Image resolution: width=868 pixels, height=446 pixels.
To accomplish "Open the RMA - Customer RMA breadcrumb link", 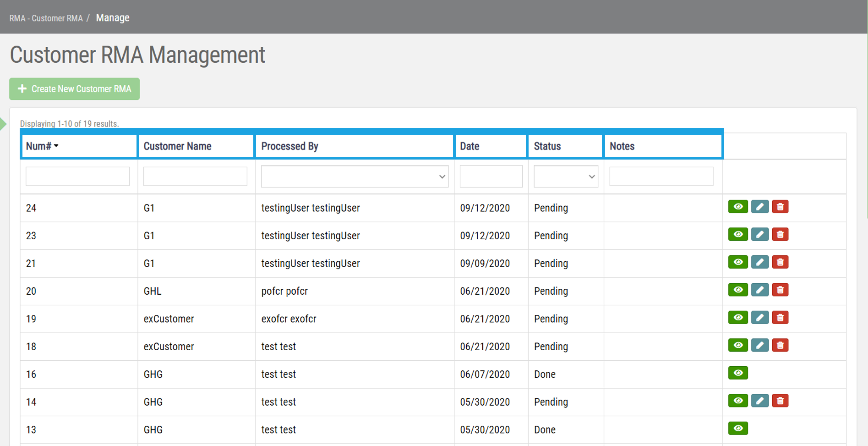I will coord(45,18).
